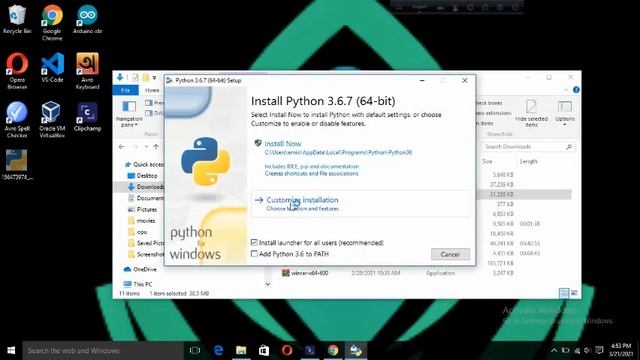Open the File tab in Explorer
This screenshot has height=360, width=640.
tap(126, 90)
